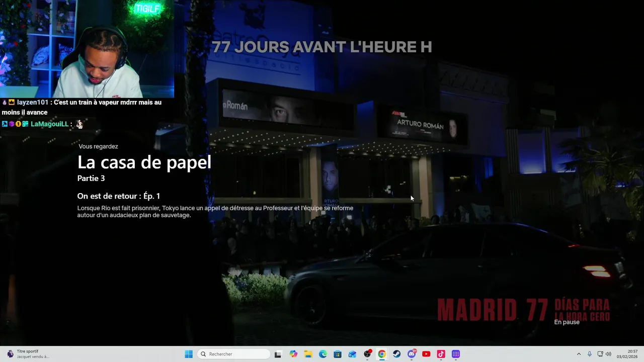This screenshot has width=644, height=362.
Task: Open the Windows Start menu
Action: 189,354
